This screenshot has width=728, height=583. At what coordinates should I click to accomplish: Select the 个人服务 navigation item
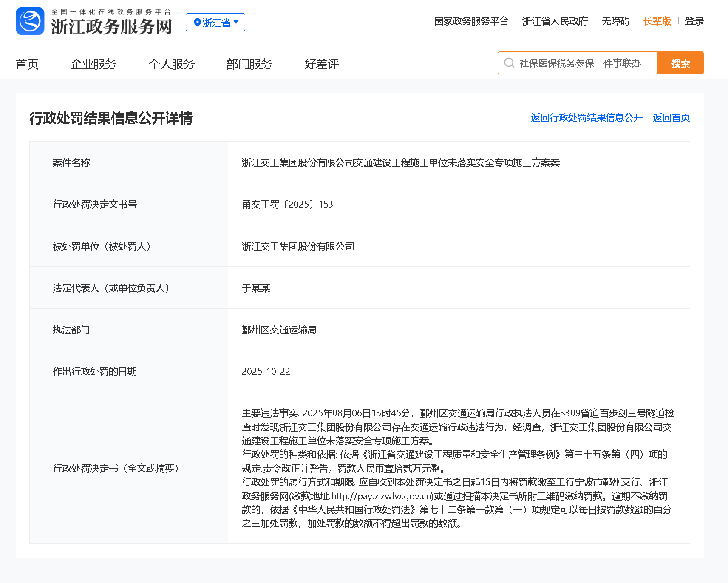[171, 64]
